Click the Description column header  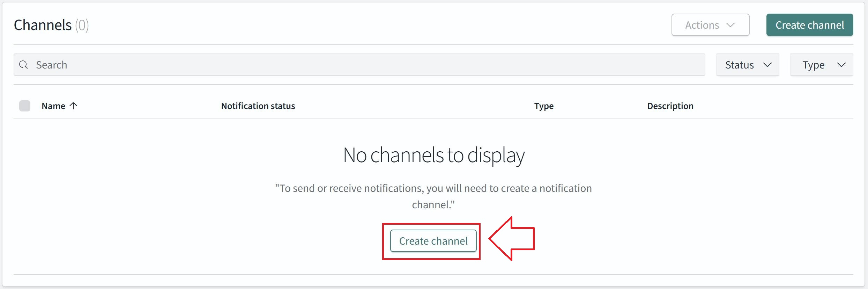coord(670,106)
